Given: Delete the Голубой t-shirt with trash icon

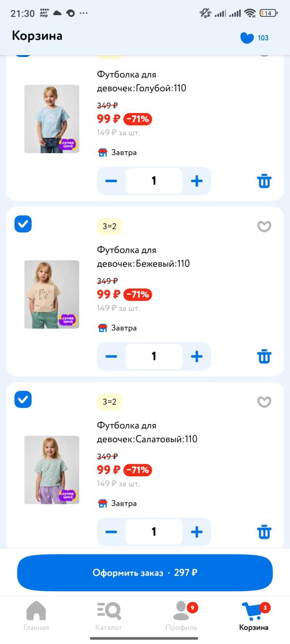Looking at the screenshot, I should (264, 181).
